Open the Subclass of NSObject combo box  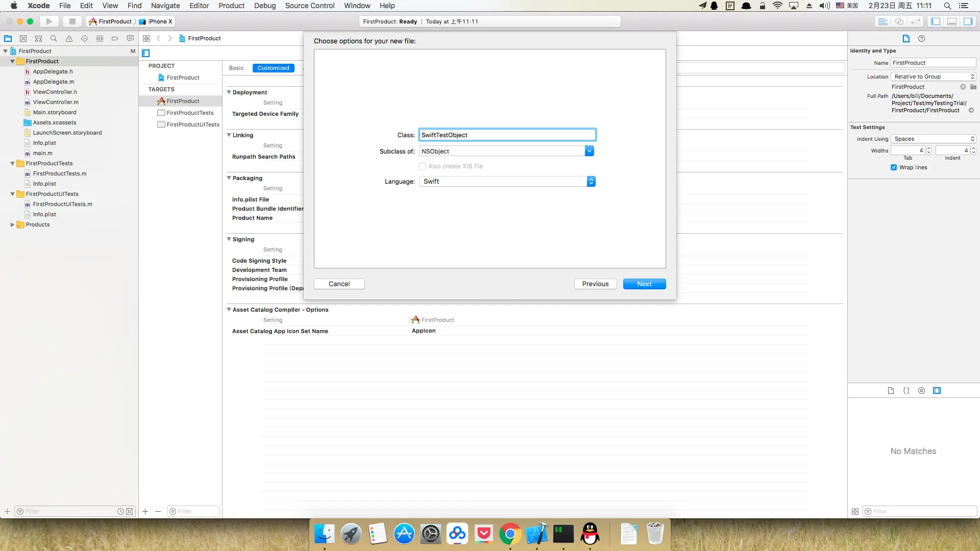(x=589, y=152)
